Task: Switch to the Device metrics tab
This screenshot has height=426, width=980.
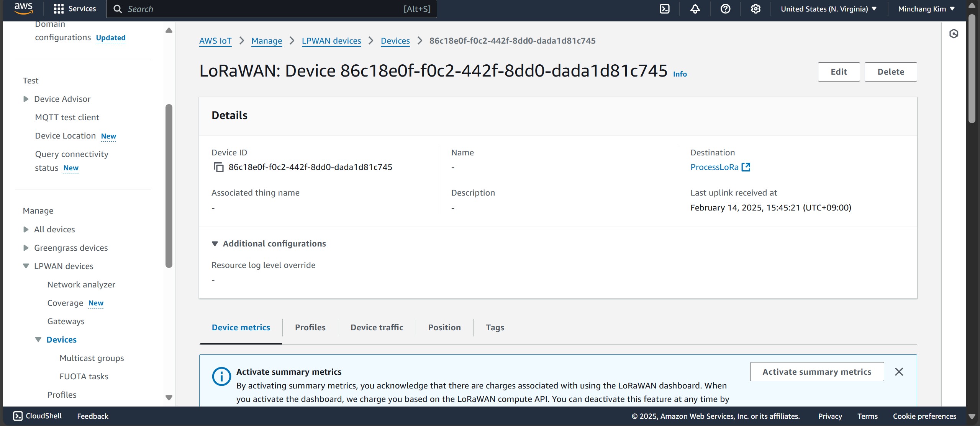Action: tap(241, 328)
